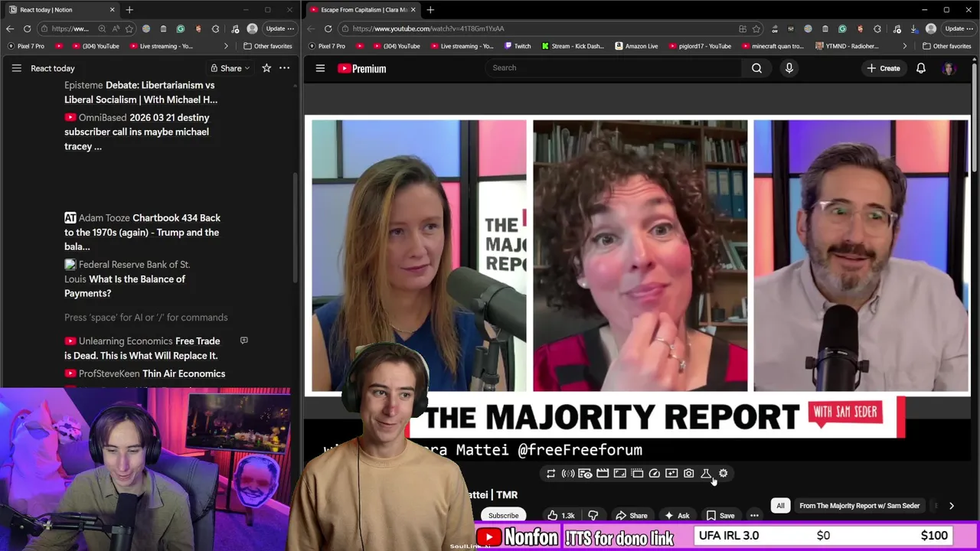Image resolution: width=980 pixels, height=551 pixels.
Task: Click the YouTube Premium logo
Action: pos(362,68)
